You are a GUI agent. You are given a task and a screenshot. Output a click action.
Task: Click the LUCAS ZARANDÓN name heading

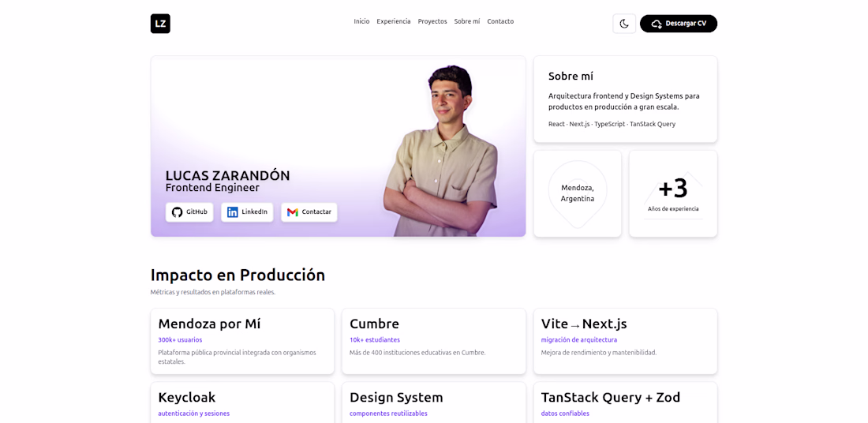coord(227,176)
